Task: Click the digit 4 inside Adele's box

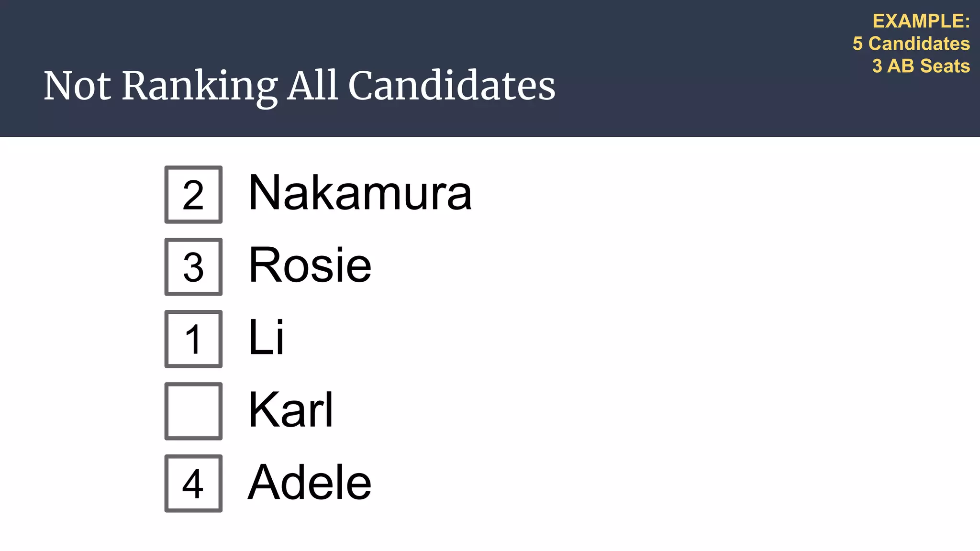Action: pyautogui.click(x=193, y=484)
